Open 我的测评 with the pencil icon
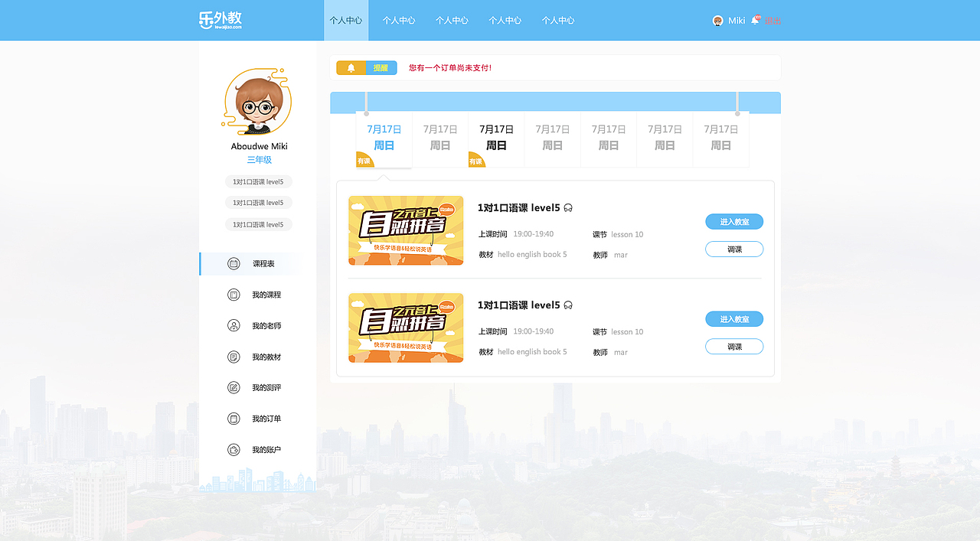980x541 pixels. (234, 387)
